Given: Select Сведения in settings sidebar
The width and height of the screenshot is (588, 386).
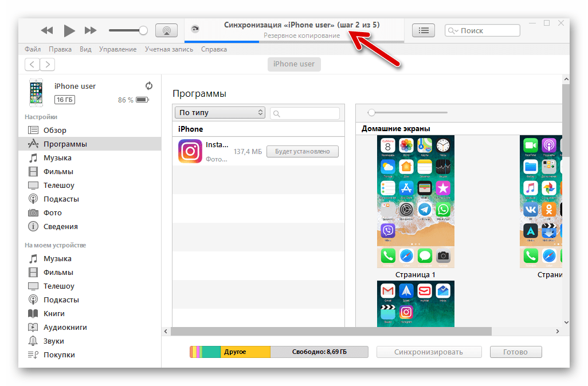Looking at the screenshot, I should point(89,226).
